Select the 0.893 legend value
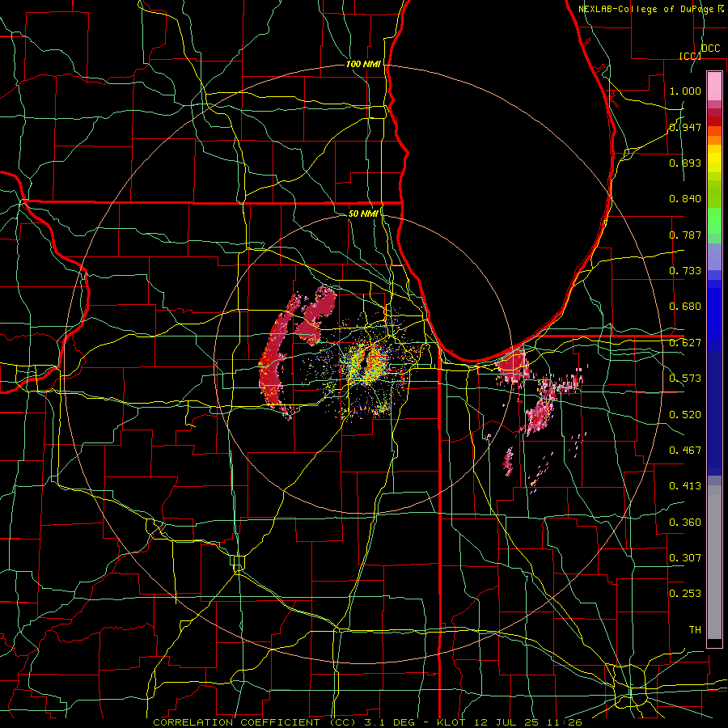The height and width of the screenshot is (728, 728). 685,163
